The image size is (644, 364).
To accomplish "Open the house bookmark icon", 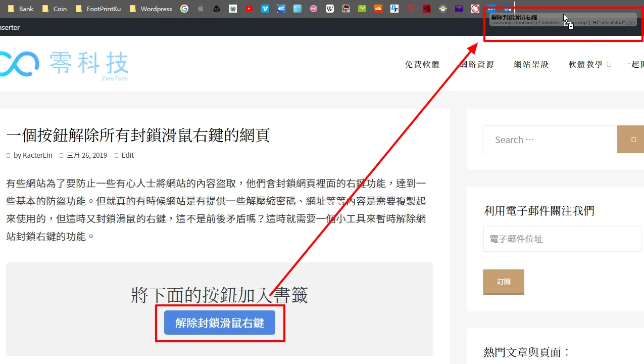I will pyautogui.click(x=346, y=9).
